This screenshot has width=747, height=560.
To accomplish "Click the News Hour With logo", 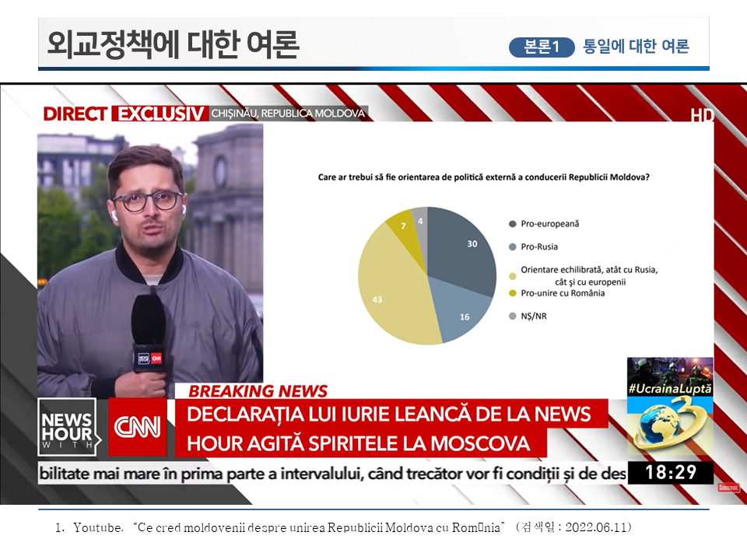I will [68, 428].
